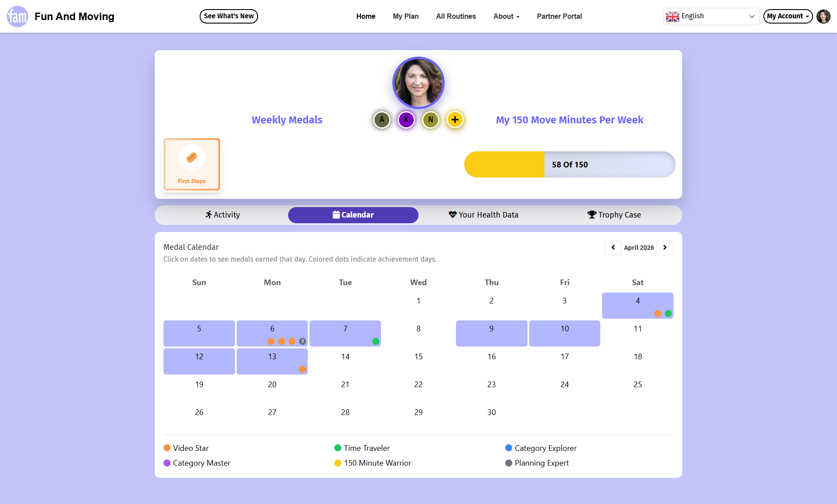Click the 'N' member avatar circle
The height and width of the screenshot is (504, 837).
click(431, 119)
